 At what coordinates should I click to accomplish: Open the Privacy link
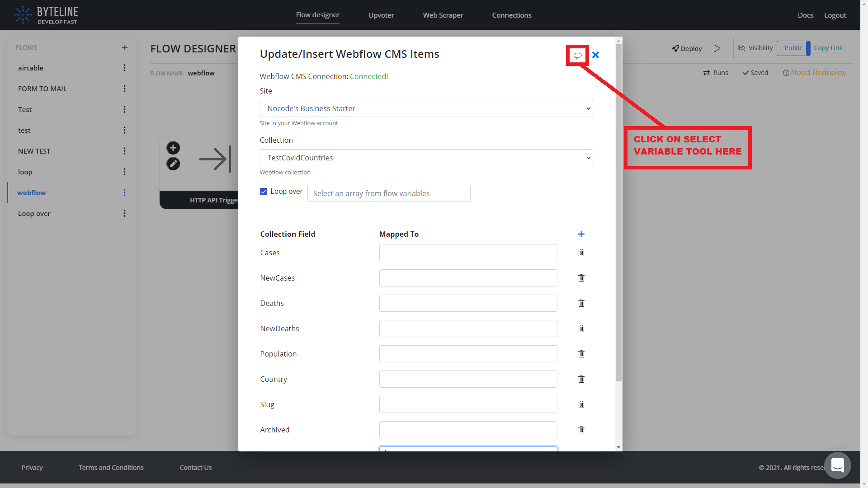pyautogui.click(x=32, y=467)
